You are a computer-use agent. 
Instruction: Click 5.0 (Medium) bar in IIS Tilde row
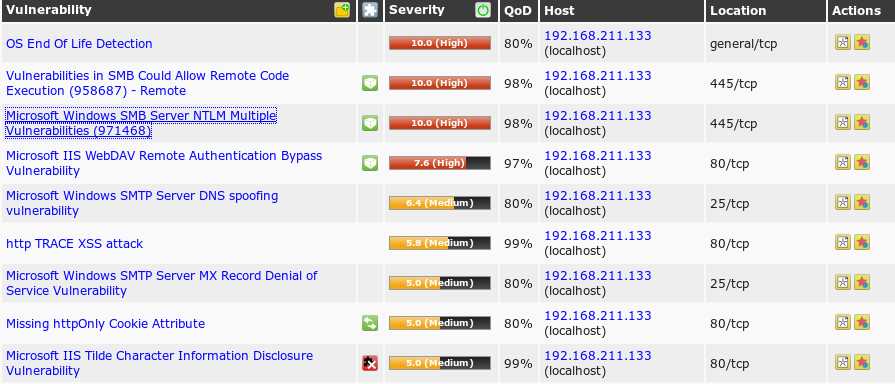pyautogui.click(x=440, y=363)
